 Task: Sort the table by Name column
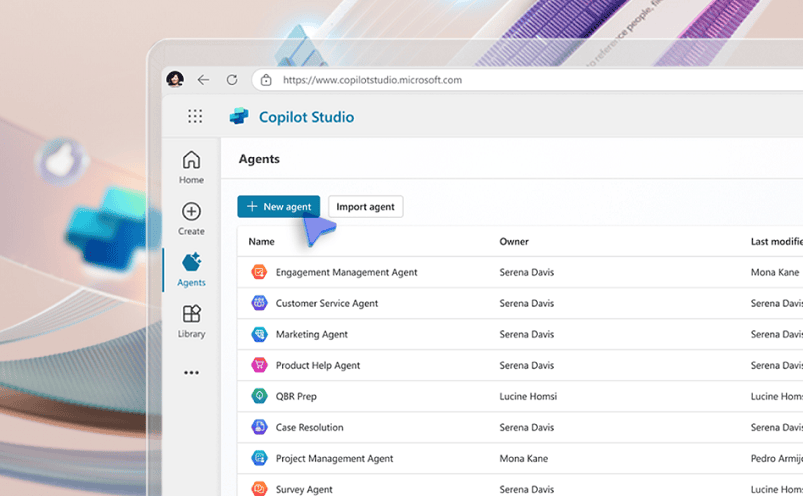(x=261, y=242)
